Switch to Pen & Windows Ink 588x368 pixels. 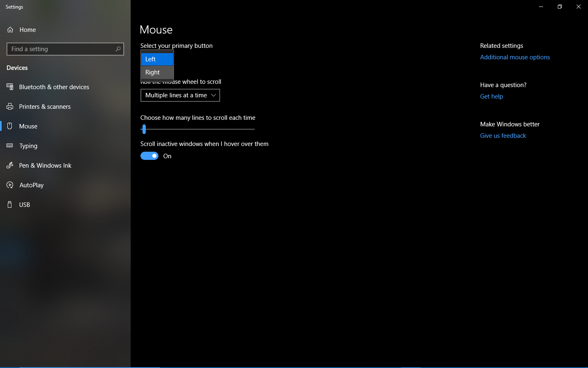point(65,165)
